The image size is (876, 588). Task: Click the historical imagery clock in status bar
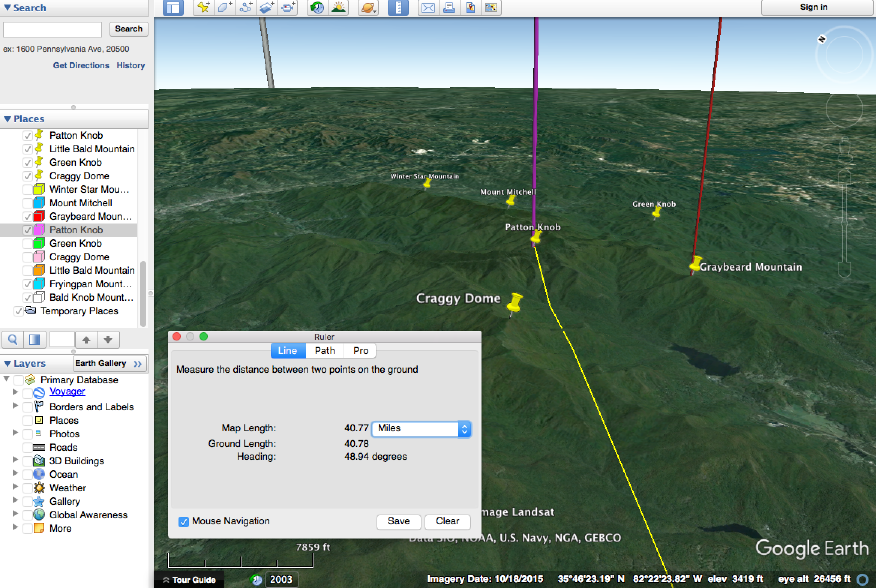[x=256, y=580]
